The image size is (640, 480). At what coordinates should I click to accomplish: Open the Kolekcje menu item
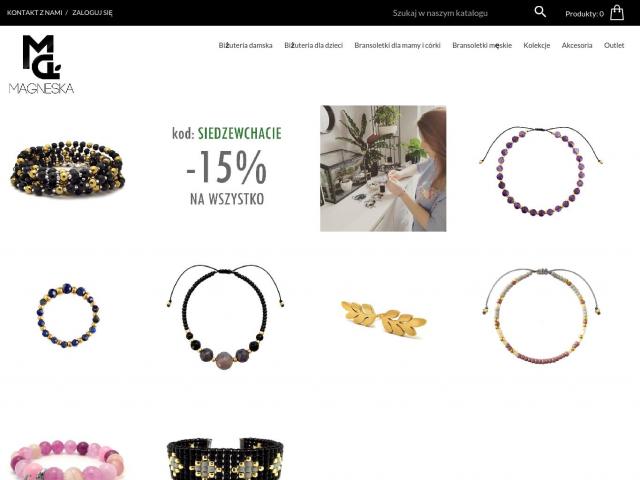(536, 45)
